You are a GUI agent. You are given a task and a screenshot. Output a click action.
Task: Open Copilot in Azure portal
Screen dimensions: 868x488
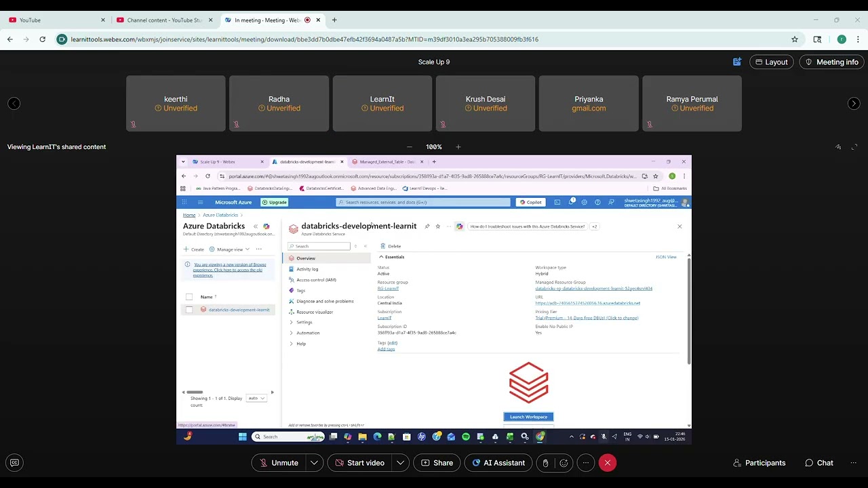(x=531, y=202)
